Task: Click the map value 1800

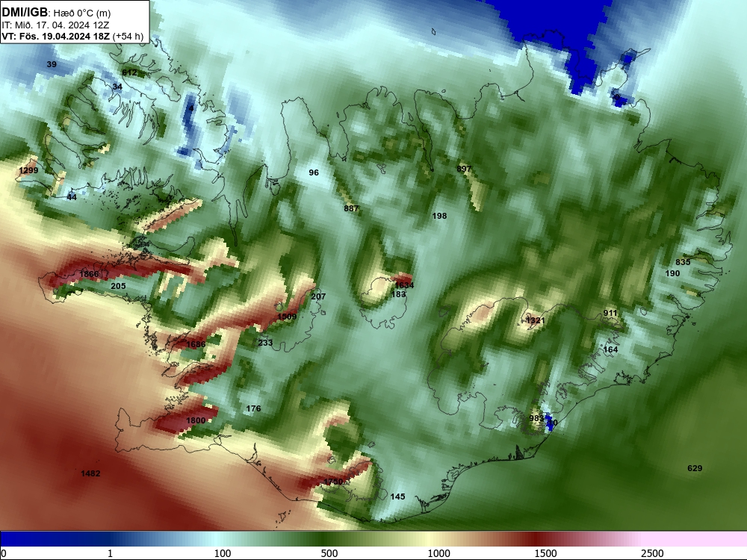Action: (196, 420)
